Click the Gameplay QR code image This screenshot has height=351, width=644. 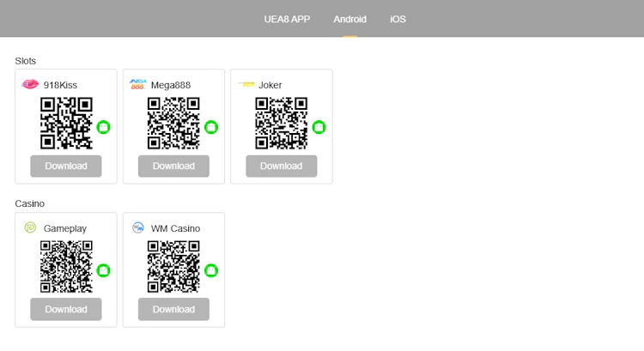[x=66, y=266]
